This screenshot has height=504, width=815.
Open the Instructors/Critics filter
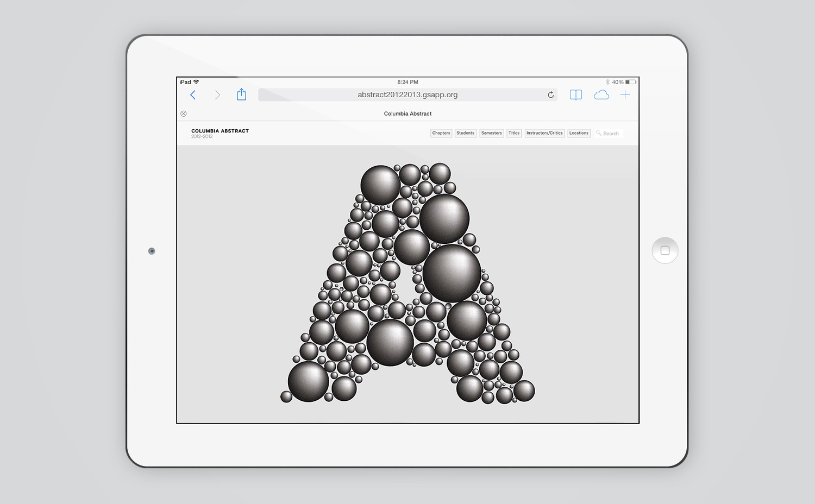click(x=544, y=133)
